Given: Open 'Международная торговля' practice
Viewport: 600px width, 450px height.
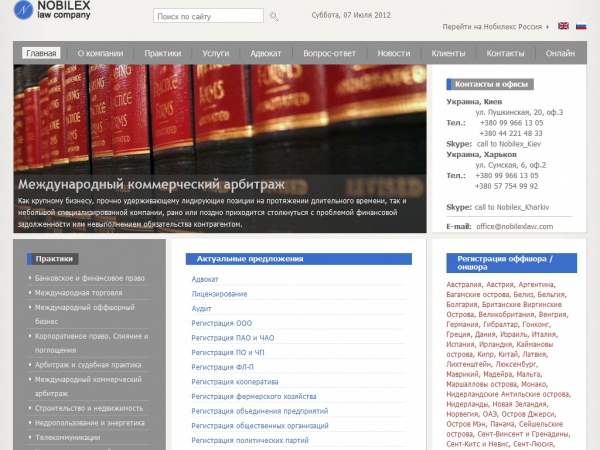Looking at the screenshot, I should point(78,293).
